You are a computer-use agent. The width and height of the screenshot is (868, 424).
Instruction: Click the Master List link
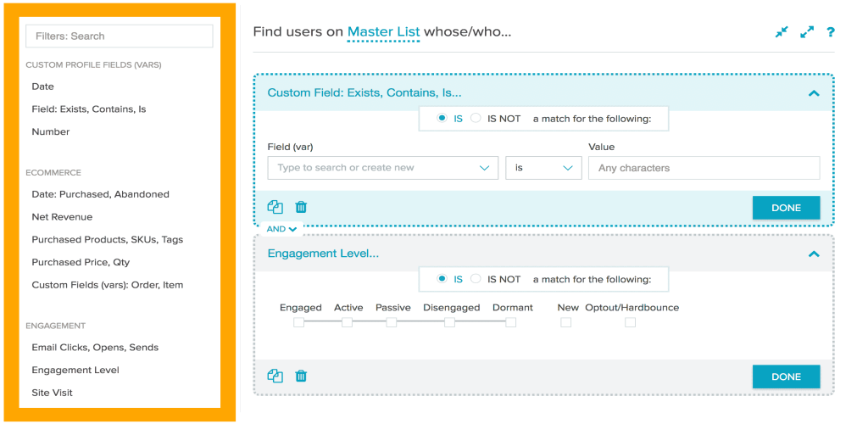point(383,32)
